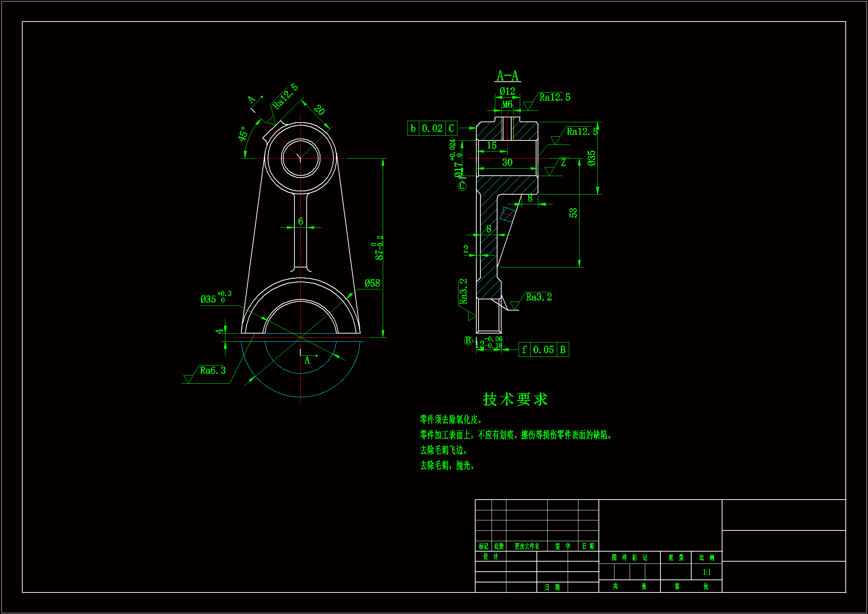Select the Ra6.3 surface roughness symbol
This screenshot has height=614, width=868.
point(212,371)
